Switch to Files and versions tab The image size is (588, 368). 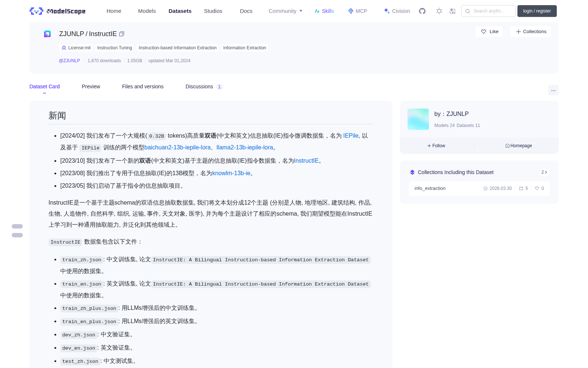pyautogui.click(x=143, y=86)
